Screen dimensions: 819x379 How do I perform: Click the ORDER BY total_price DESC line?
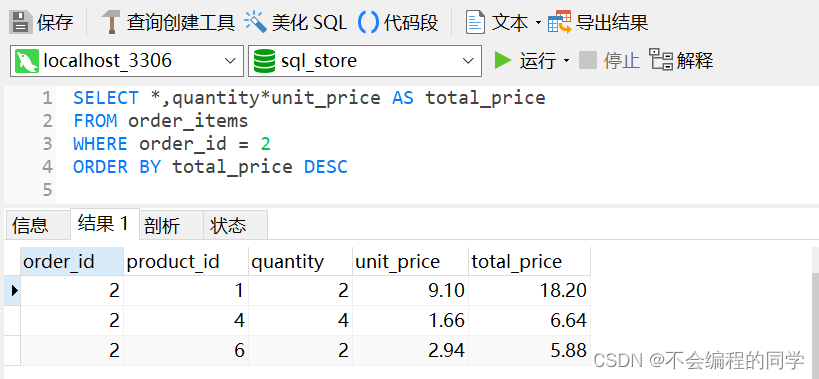(210, 167)
